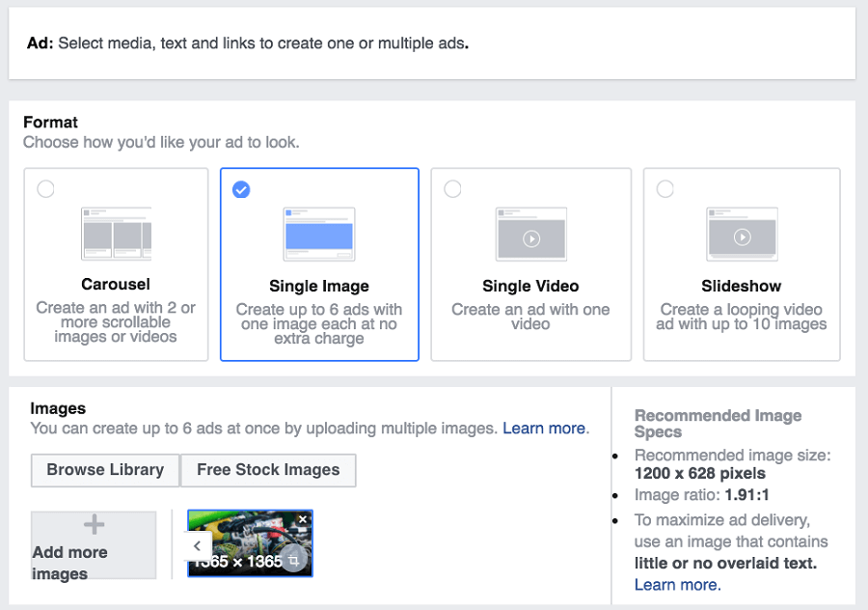The width and height of the screenshot is (868, 610).
Task: Select the Single Video radio button
Action: 452,189
